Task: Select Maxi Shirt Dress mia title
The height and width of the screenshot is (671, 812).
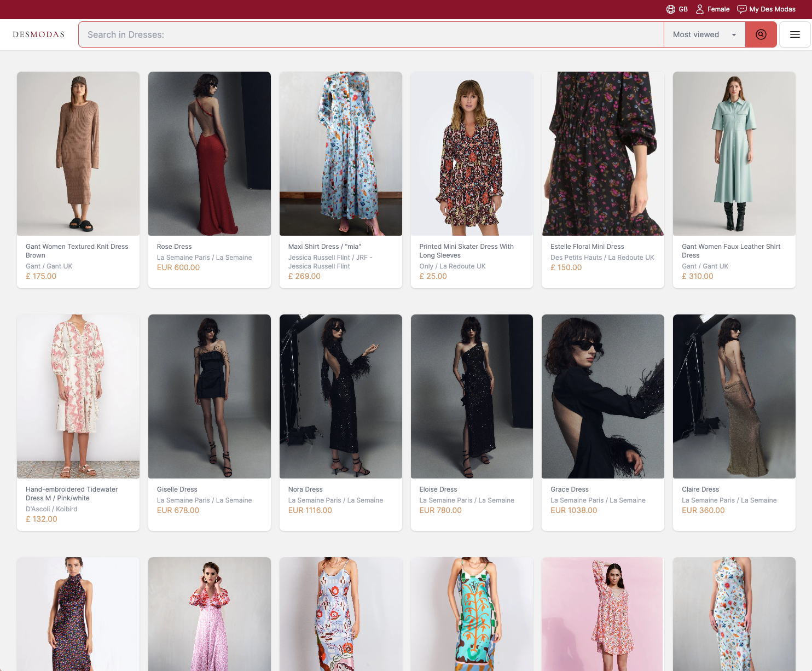Action: tap(324, 247)
